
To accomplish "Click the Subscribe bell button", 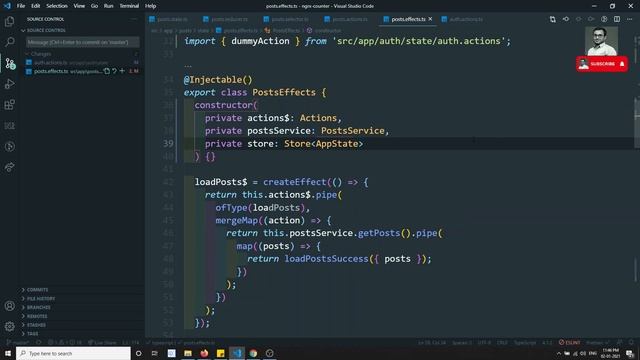I will pyautogui.click(x=602, y=64).
